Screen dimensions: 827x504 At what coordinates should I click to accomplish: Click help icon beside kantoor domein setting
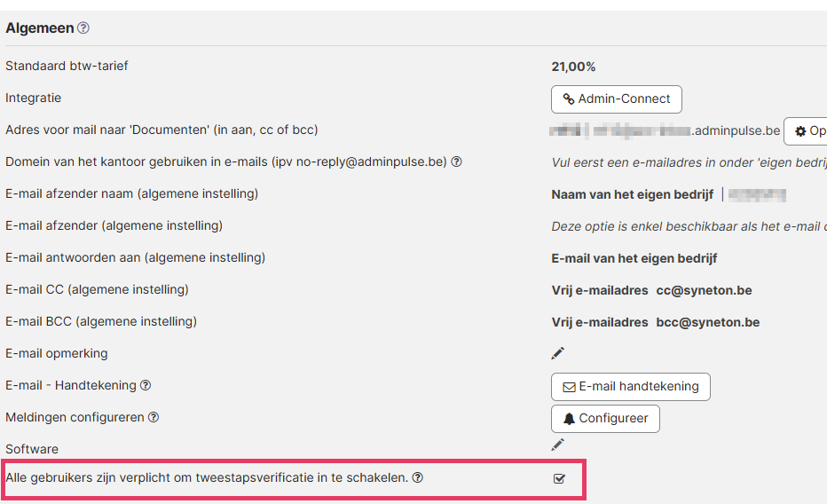tap(457, 161)
